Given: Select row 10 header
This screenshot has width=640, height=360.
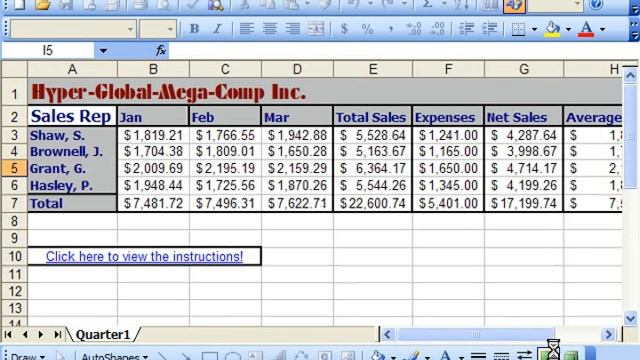Looking at the screenshot, I should point(14,256).
